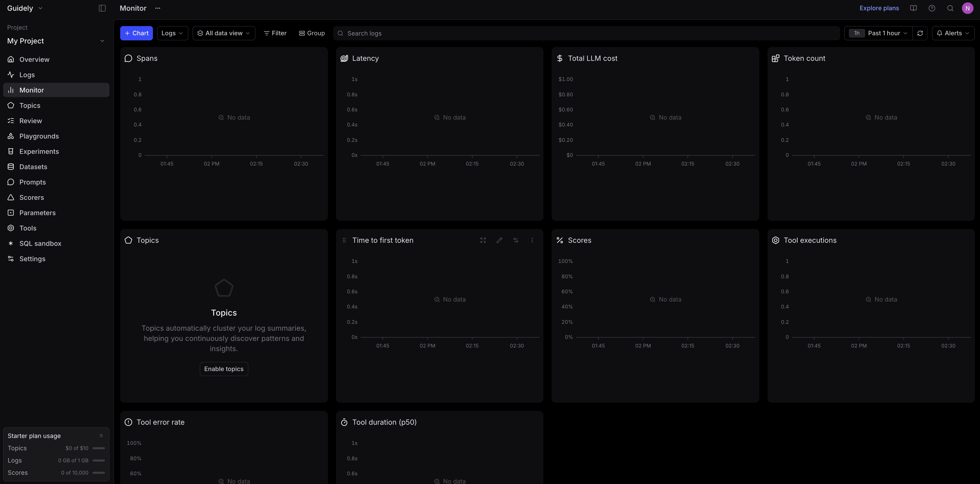The height and width of the screenshot is (484, 980).
Task: Click the Logs usage progress bar
Action: (98, 460)
